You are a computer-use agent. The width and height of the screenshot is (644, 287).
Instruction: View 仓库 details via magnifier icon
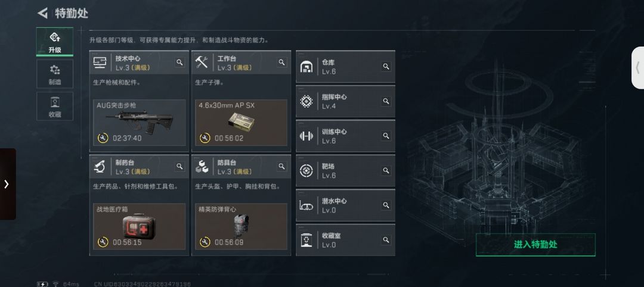386,67
